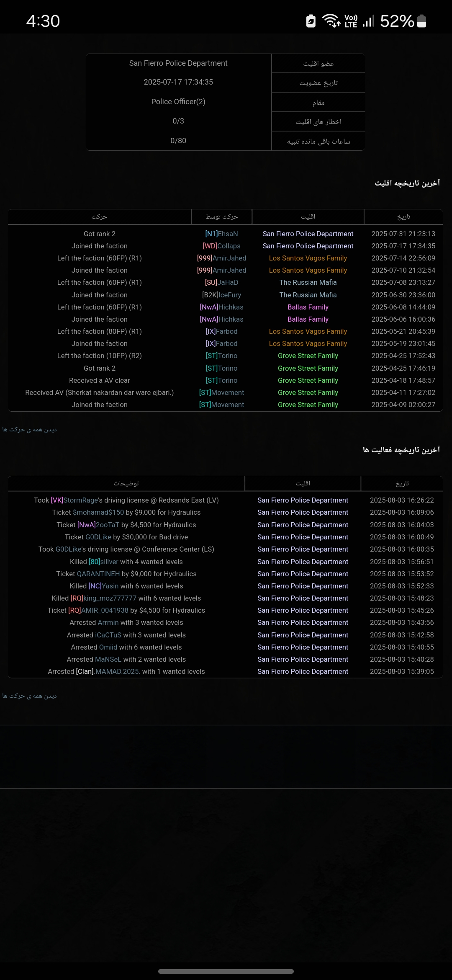Open [IX]Farbod link in 2025-05-21 row

[221, 331]
